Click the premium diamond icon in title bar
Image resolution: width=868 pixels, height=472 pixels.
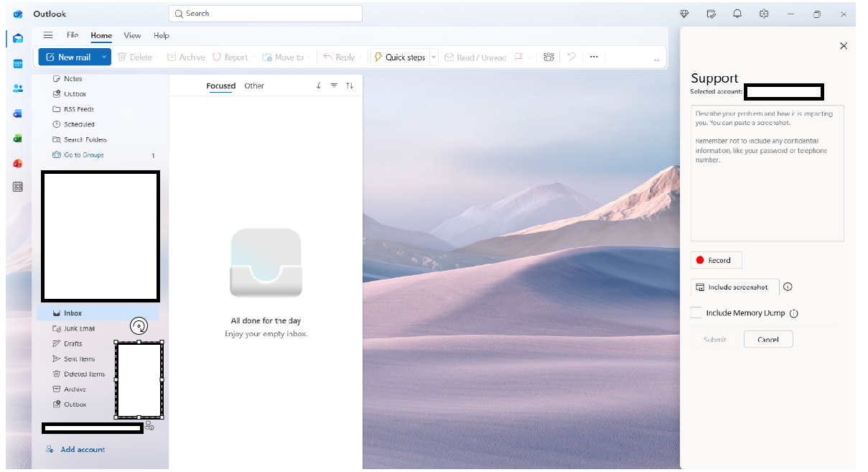(x=684, y=14)
